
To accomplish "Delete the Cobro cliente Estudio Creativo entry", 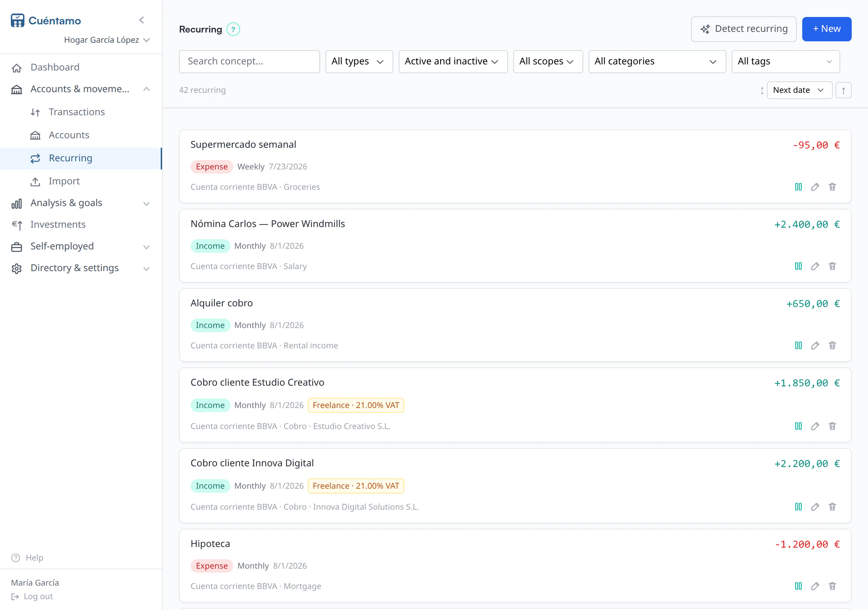I will click(x=832, y=426).
